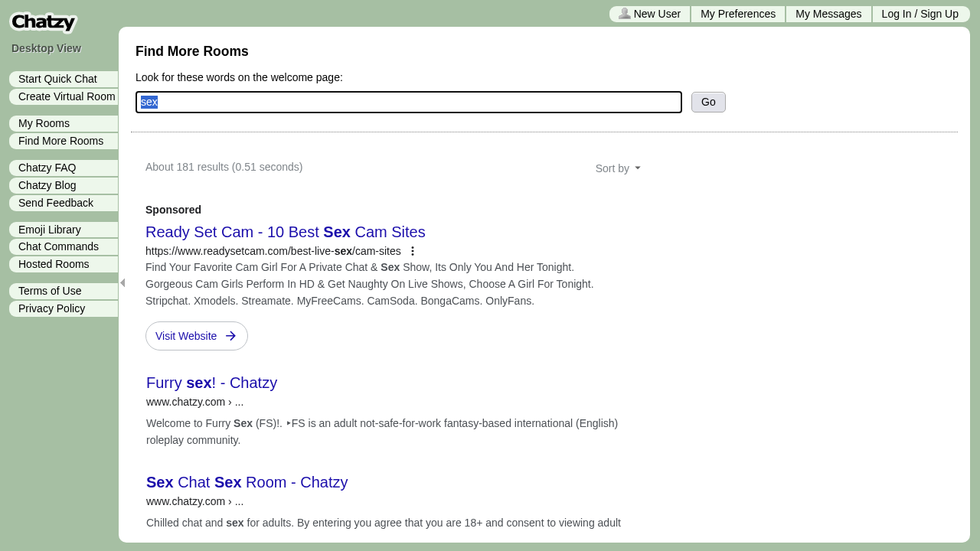Open Chatzy Blog

(x=64, y=185)
